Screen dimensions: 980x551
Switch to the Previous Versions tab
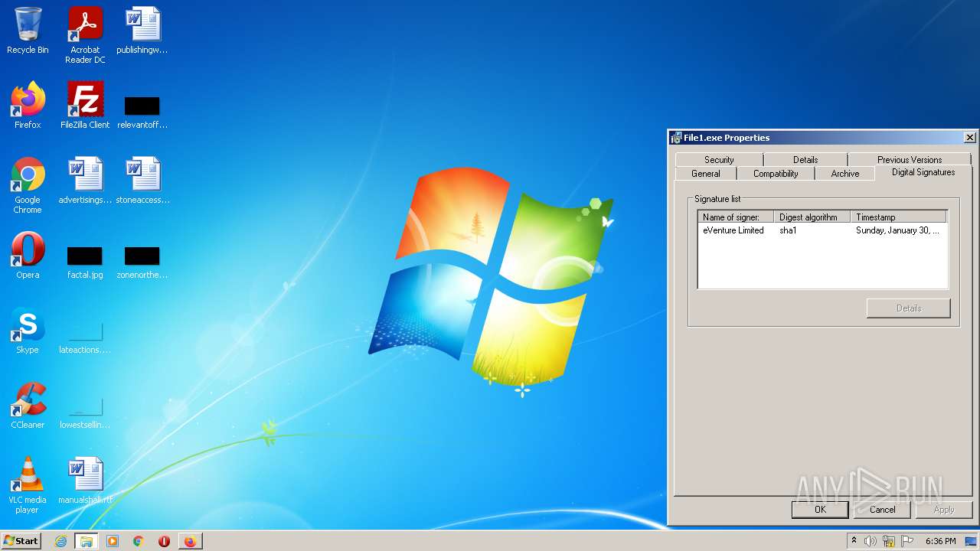[910, 159]
